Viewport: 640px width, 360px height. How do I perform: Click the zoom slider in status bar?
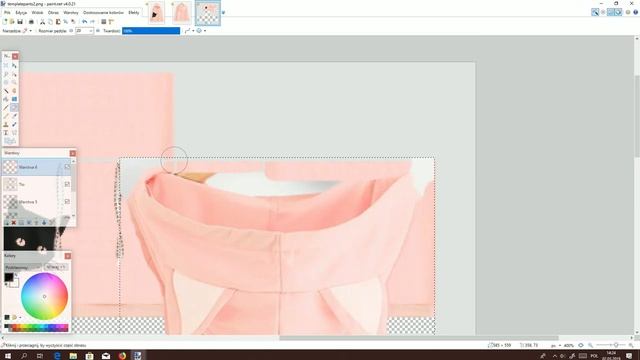pyautogui.click(x=611, y=345)
